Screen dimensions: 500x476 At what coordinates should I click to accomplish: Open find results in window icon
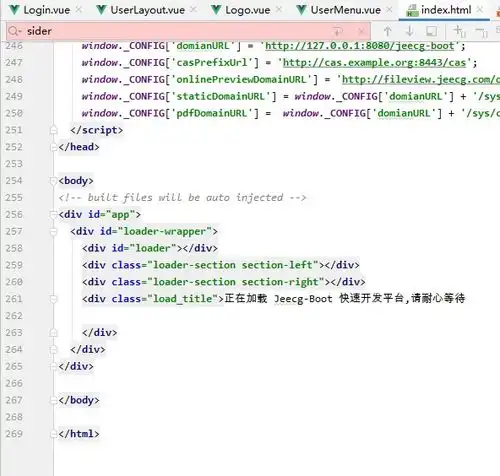(432, 31)
